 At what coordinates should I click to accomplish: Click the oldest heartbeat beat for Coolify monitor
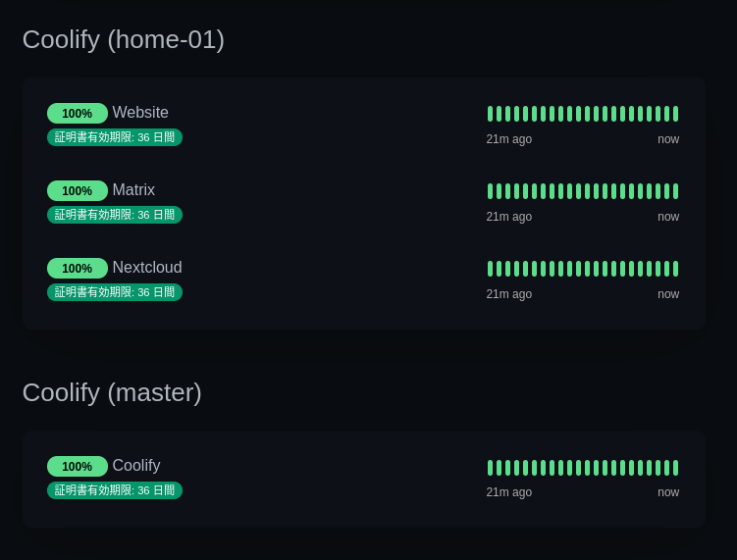[x=491, y=468]
